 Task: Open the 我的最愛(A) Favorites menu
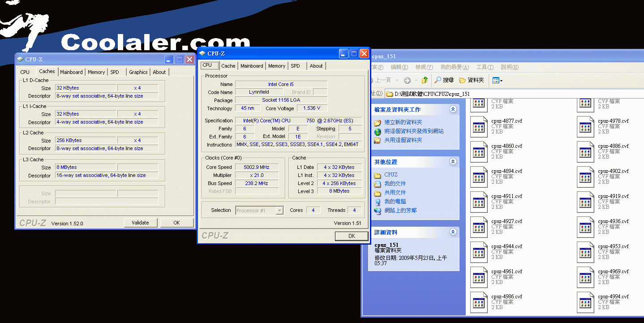[455, 67]
